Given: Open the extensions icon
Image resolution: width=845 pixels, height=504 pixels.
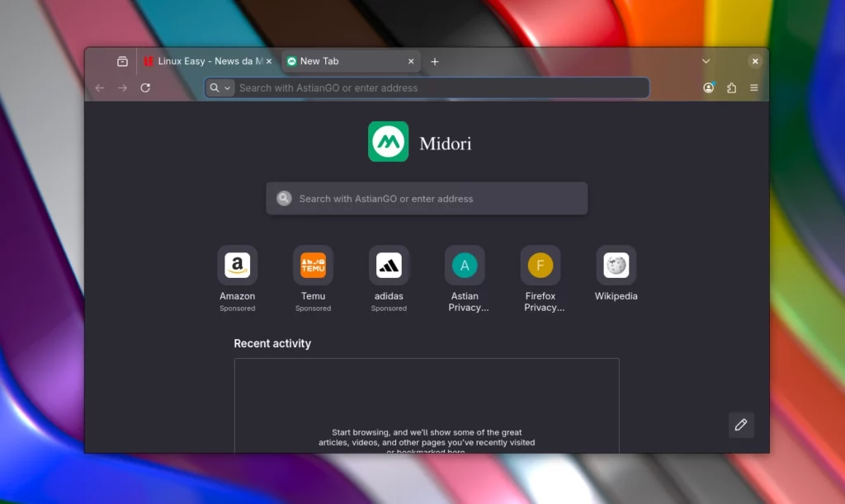Looking at the screenshot, I should coord(731,87).
